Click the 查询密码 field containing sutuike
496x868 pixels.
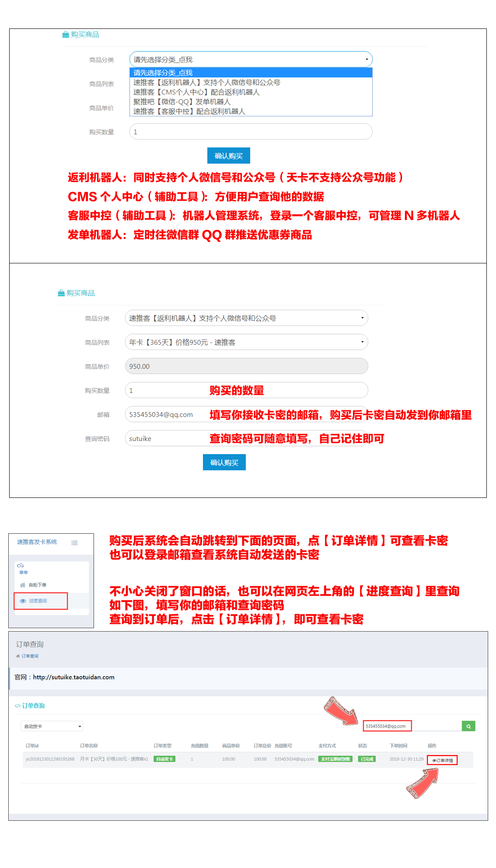[246, 438]
